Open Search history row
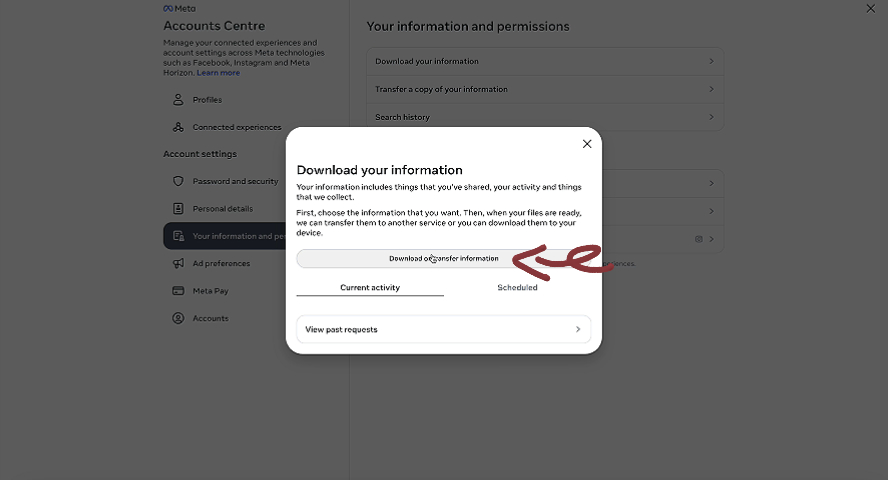 pyautogui.click(x=545, y=117)
